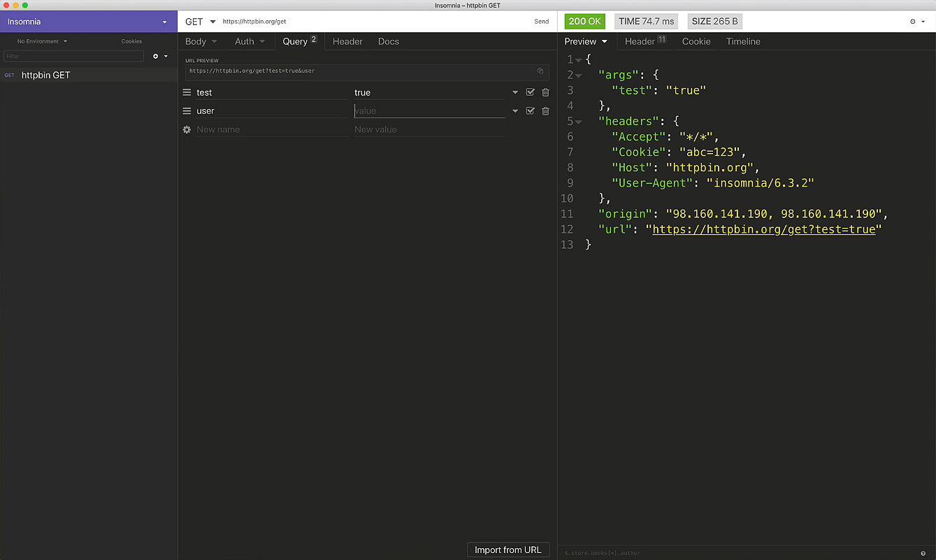Click the "Cookie": "abc=123" line

tap(679, 152)
